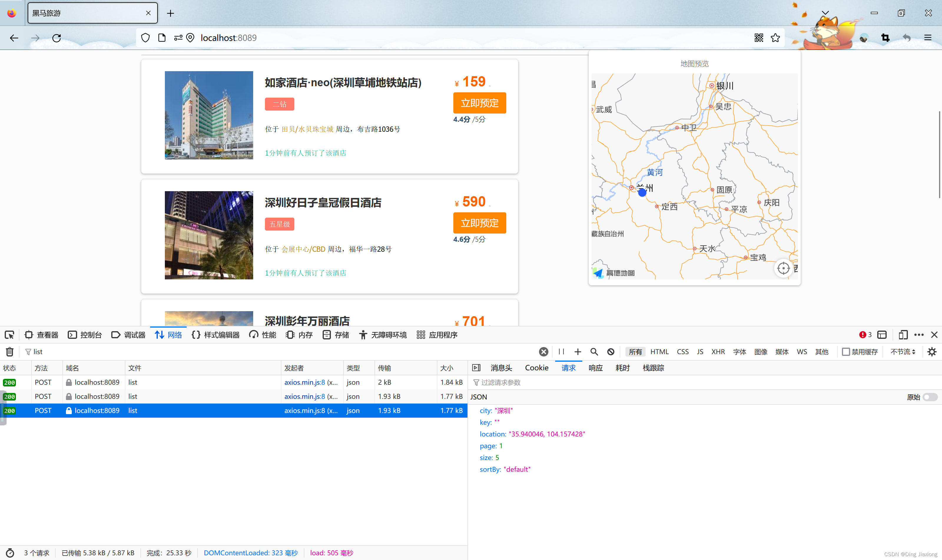Toggle the 原始 raw switch

tap(930, 397)
